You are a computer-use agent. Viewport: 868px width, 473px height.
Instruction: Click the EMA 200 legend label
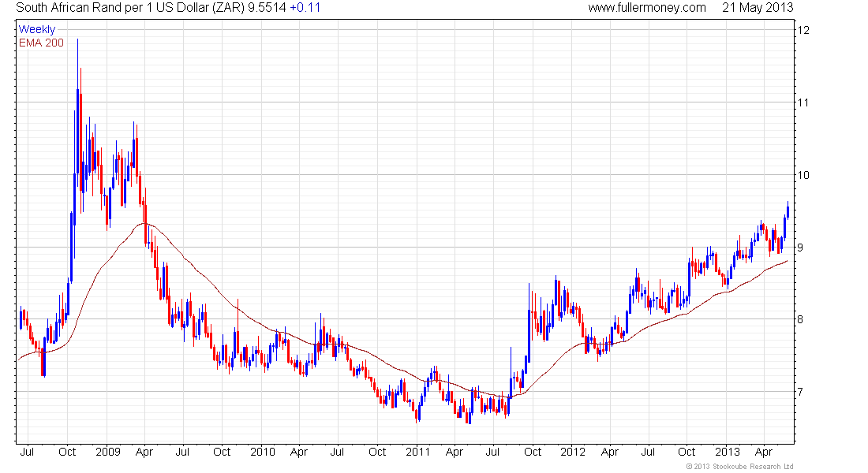(41, 43)
